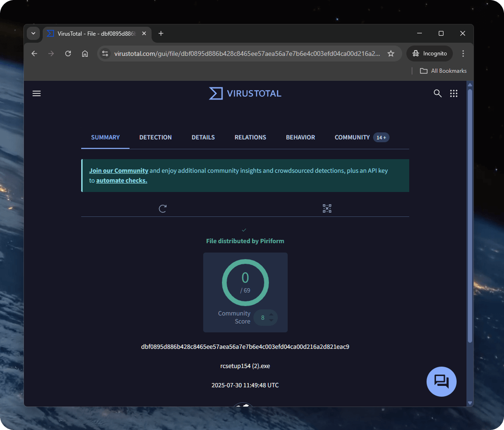Switch to the Relations tab
Image resolution: width=504 pixels, height=430 pixels.
250,138
